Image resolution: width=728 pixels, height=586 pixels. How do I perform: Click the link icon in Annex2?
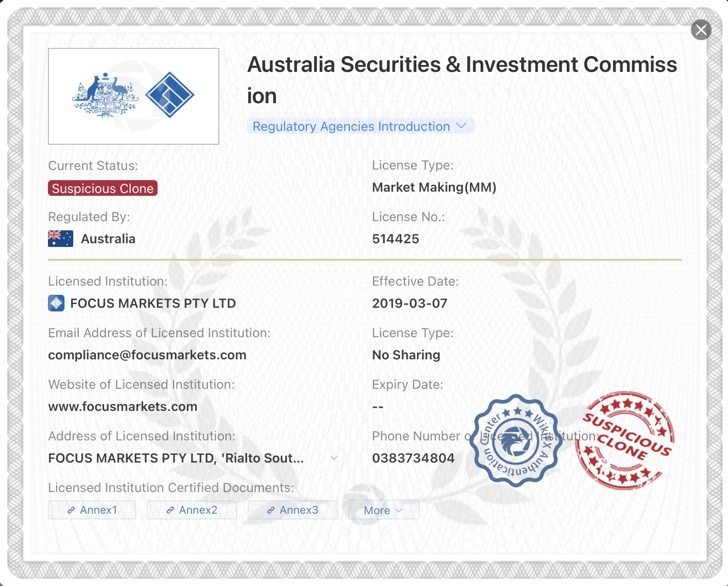click(170, 510)
